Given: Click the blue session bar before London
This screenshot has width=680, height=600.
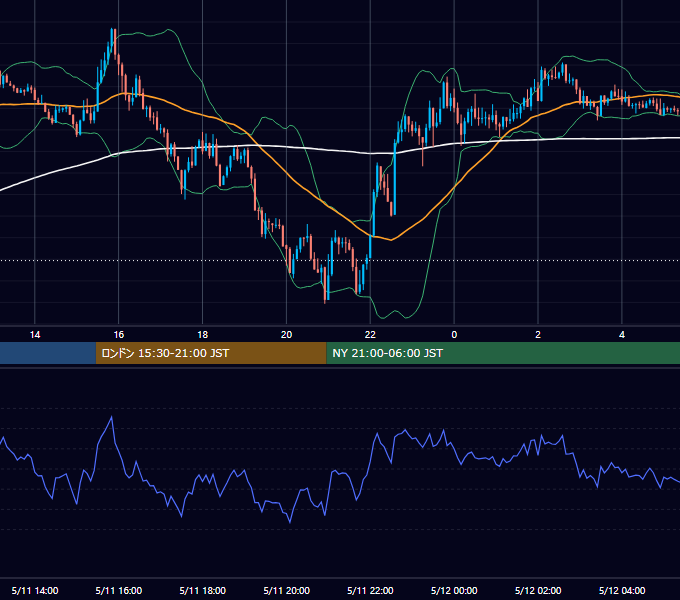Looking at the screenshot, I should point(48,353).
